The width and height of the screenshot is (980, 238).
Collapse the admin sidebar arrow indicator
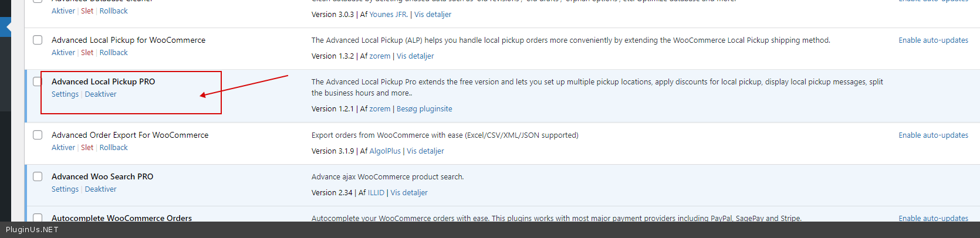7,27
